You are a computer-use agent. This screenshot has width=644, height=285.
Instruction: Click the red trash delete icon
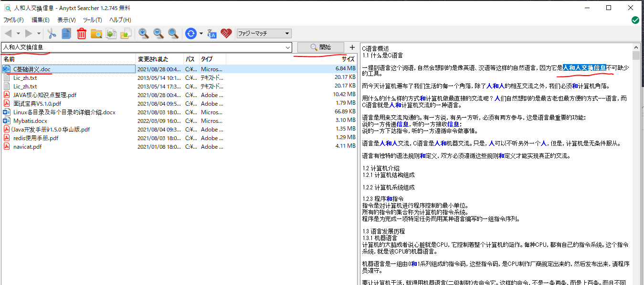[82, 33]
